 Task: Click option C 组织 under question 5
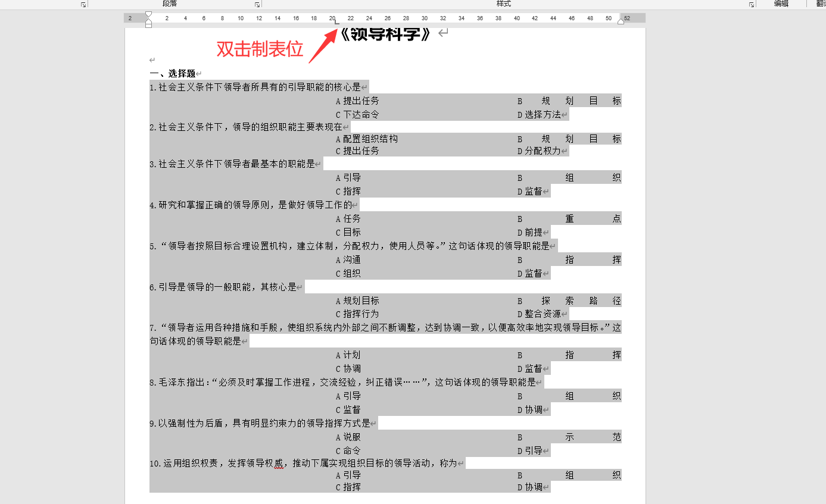(x=348, y=274)
